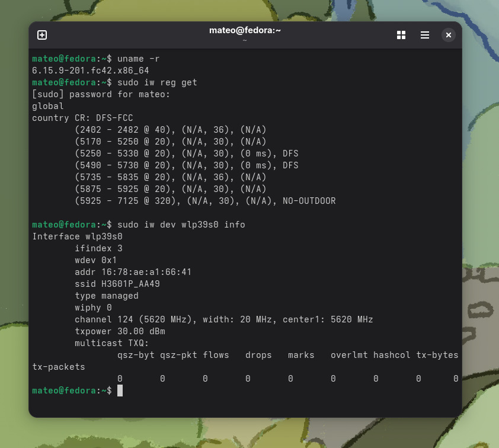The image size is (499, 448).
Task: Click the 'qsz-pkt' column header
Action: 178,355
